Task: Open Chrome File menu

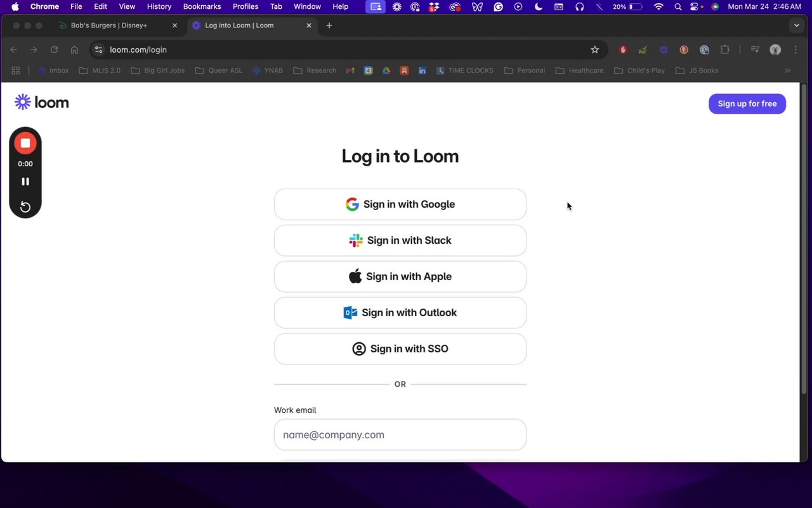Action: point(76,6)
